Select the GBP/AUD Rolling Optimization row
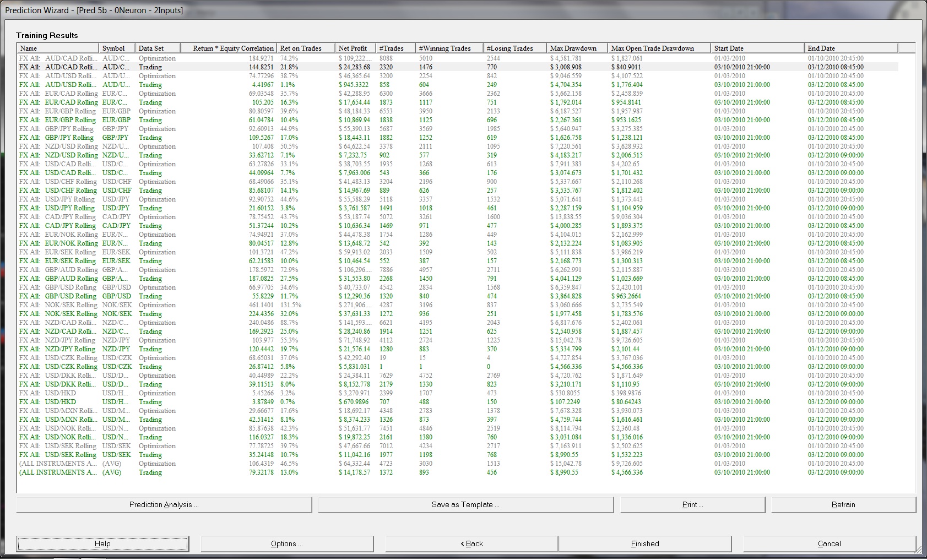Viewport: 927px width, 560px height. pyautogui.click(x=458, y=270)
